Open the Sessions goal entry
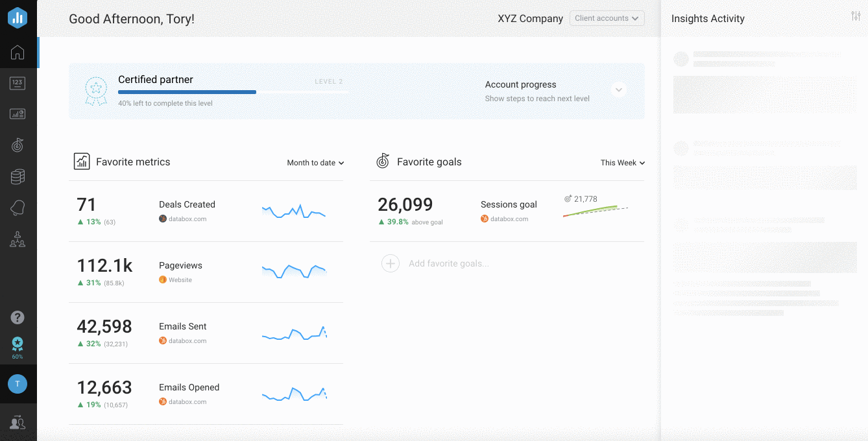The image size is (868, 441). tap(509, 204)
